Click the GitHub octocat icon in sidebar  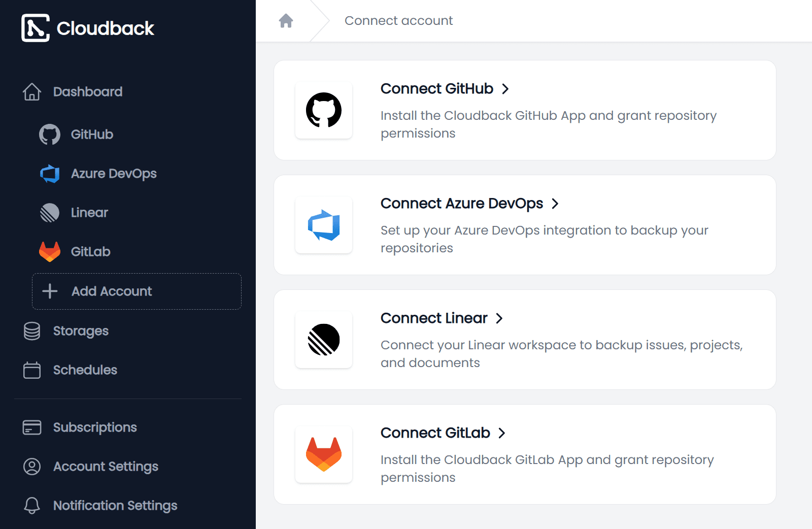[50, 135]
